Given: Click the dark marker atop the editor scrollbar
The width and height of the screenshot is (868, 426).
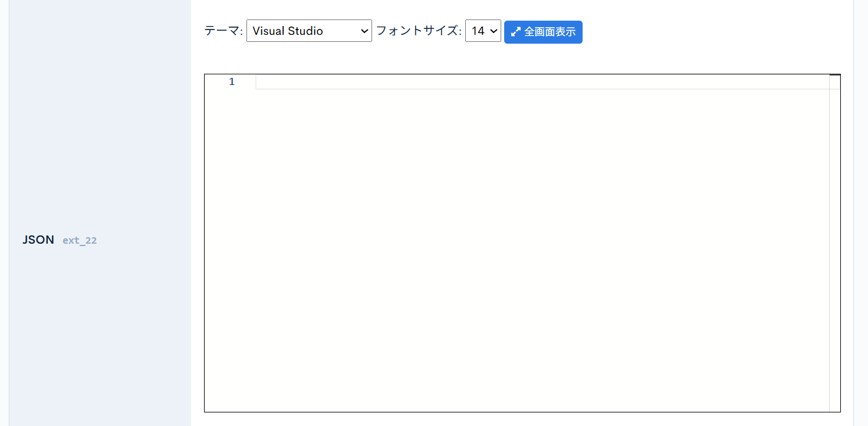Looking at the screenshot, I should (x=834, y=76).
